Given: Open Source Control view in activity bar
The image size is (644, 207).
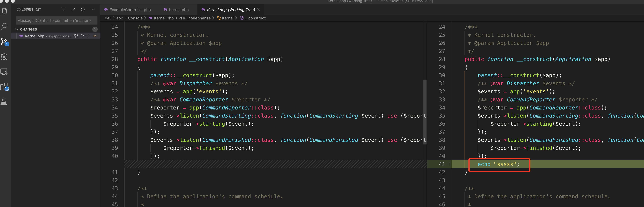Looking at the screenshot, I should pos(4,42).
